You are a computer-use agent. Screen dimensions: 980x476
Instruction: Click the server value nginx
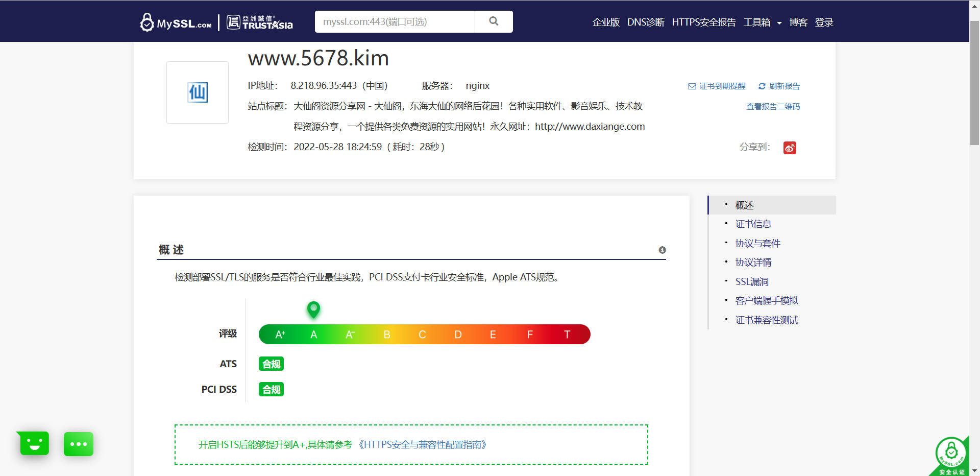(478, 86)
